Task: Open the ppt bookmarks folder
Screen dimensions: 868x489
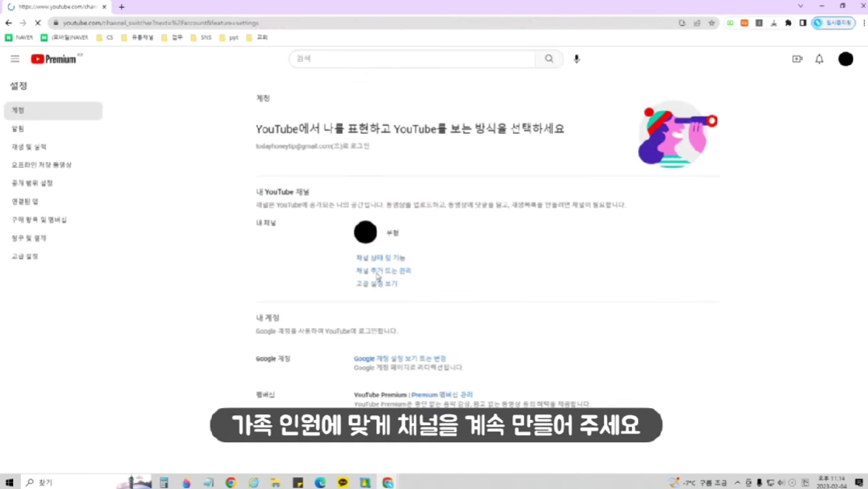Action: click(x=228, y=37)
